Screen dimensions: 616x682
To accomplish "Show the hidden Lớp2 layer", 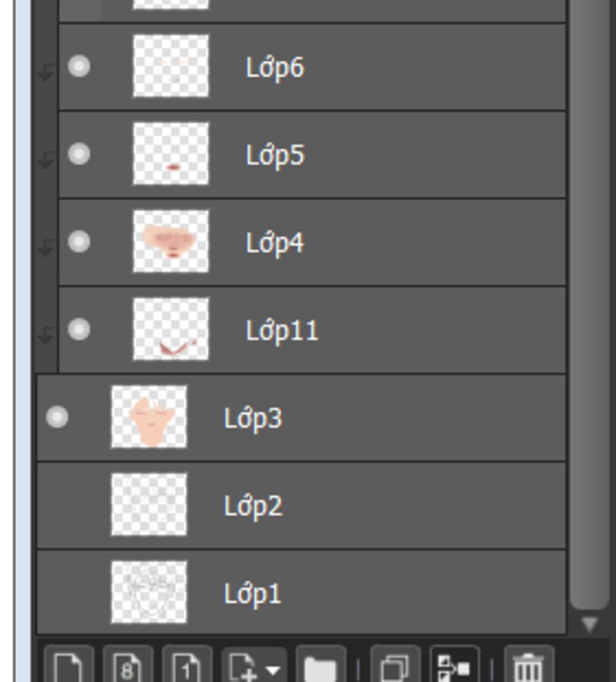I will pyautogui.click(x=57, y=505).
